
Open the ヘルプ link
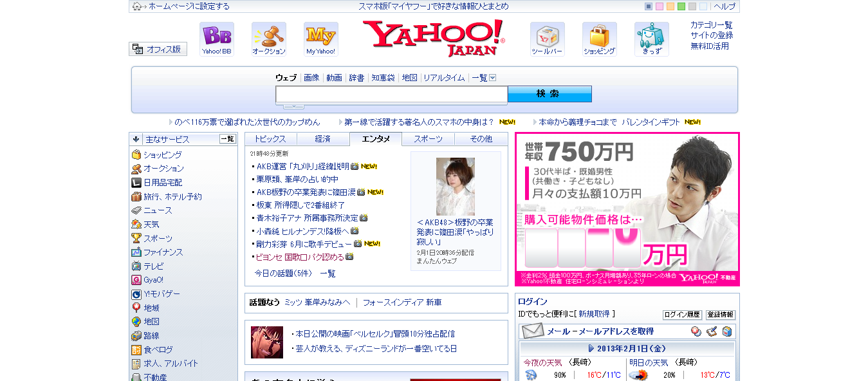coord(725,6)
